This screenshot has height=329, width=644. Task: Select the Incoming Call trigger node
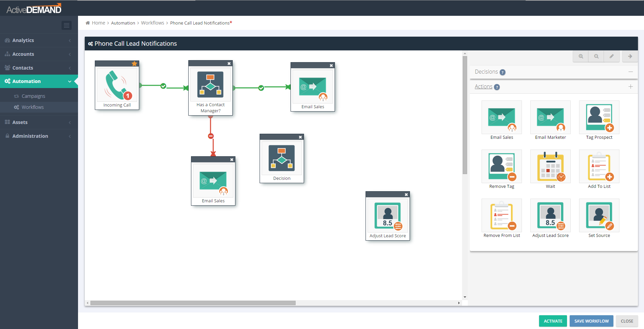pyautogui.click(x=117, y=85)
